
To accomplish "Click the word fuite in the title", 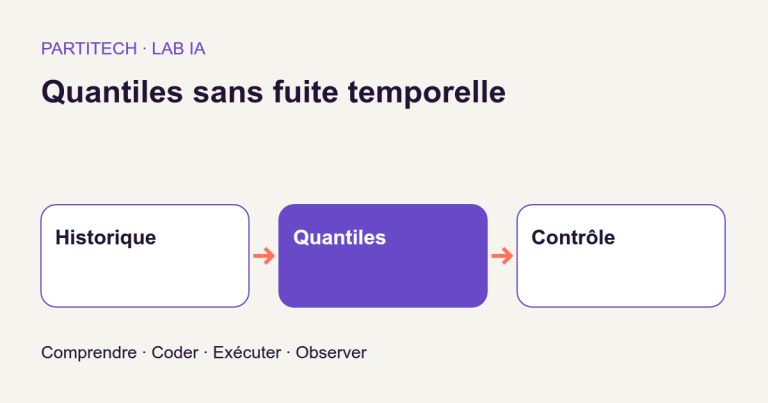I will tap(306, 92).
